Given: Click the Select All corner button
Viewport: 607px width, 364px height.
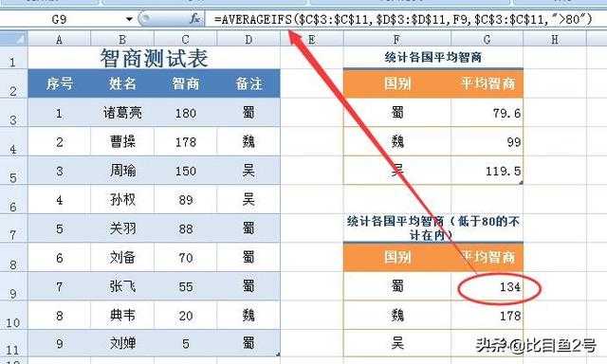Looking at the screenshot, I should pos(14,39).
